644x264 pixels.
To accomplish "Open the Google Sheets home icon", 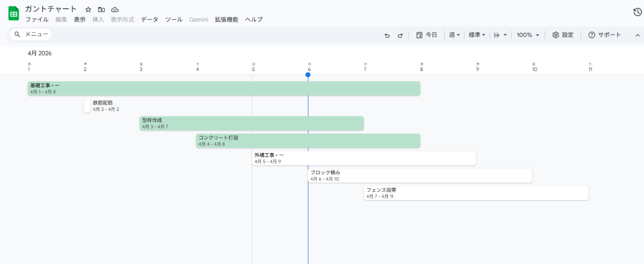I will [x=14, y=14].
